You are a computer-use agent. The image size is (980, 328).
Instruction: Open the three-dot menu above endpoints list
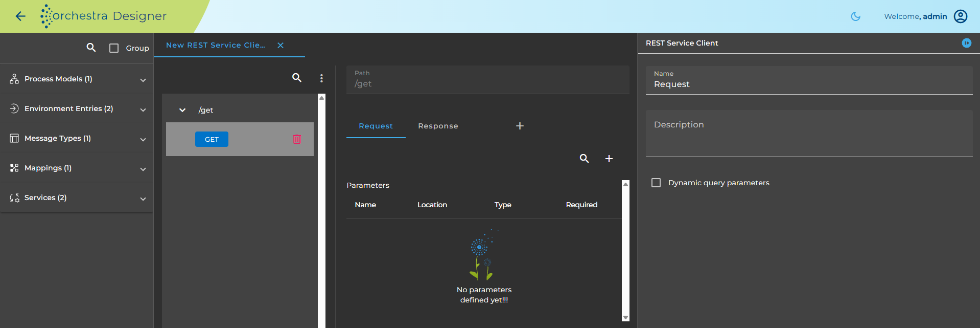(321, 78)
